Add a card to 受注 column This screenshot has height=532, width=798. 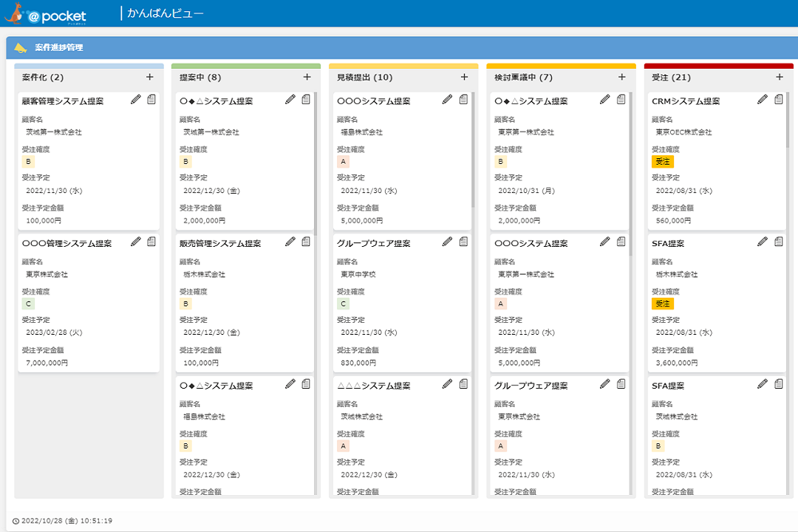click(x=780, y=77)
